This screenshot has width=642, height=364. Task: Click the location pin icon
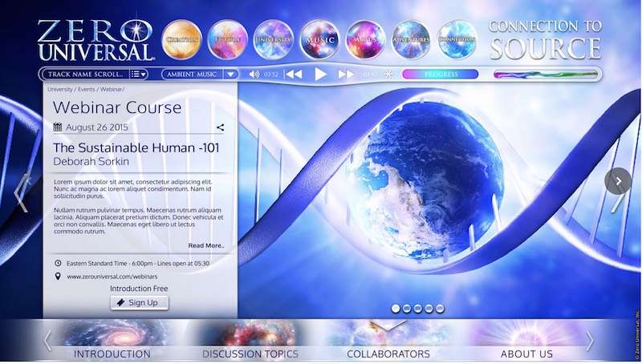pos(58,276)
